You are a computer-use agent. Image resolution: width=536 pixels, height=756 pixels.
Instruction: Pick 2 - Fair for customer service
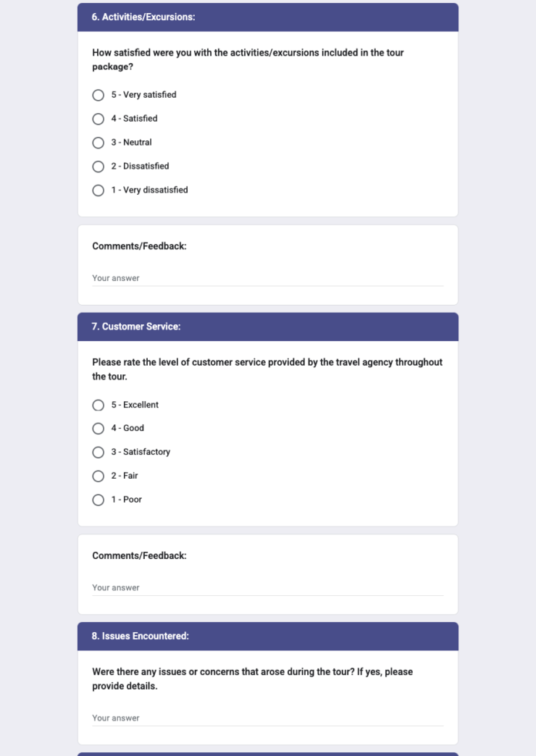98,476
